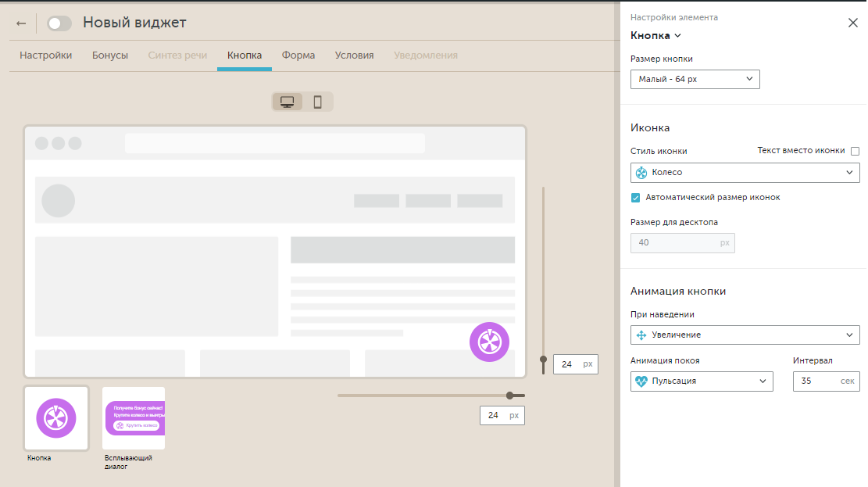Toggle the Новый виджет widget switch
Screen dimensions: 868x487
[59, 23]
